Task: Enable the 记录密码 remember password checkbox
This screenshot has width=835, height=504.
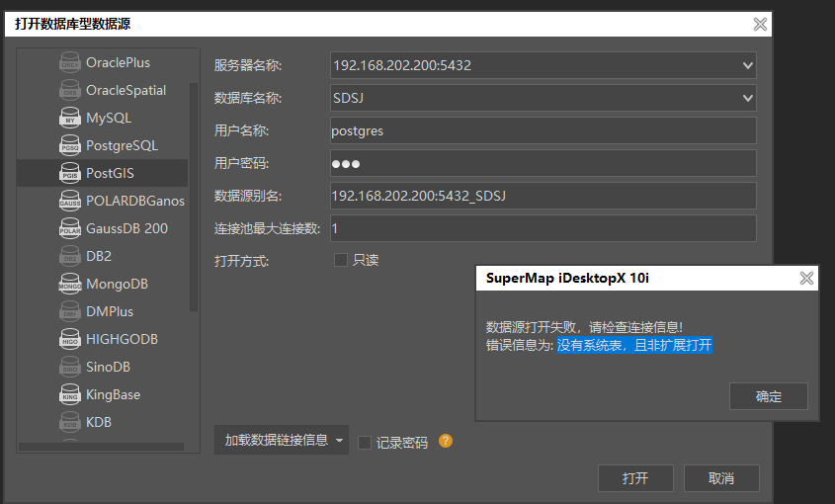Action: [365, 442]
